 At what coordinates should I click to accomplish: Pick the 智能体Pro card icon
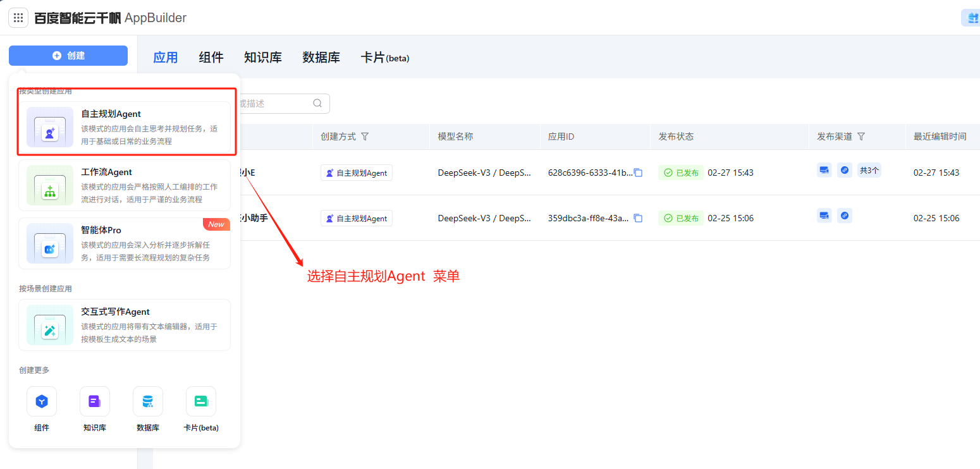point(50,243)
